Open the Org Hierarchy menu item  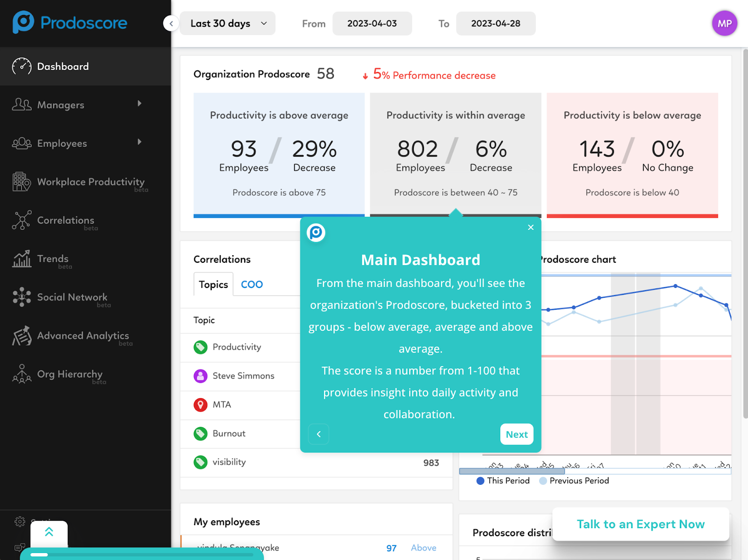tap(86, 374)
